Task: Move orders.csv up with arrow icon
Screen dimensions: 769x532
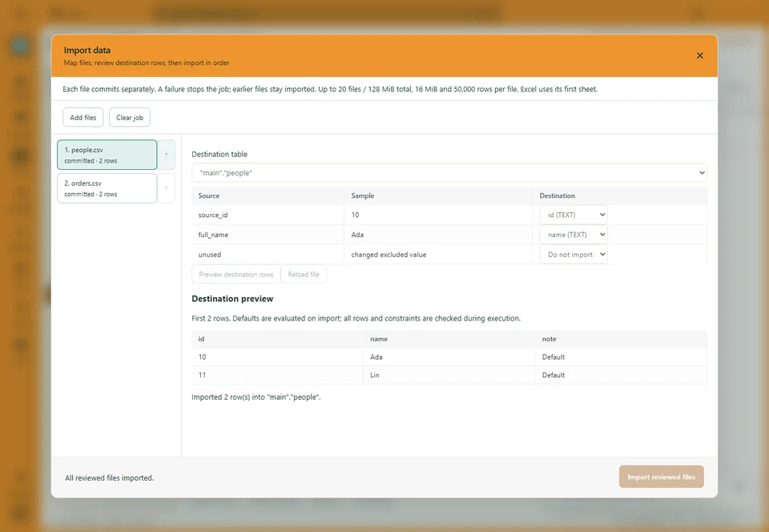Action: (167, 188)
